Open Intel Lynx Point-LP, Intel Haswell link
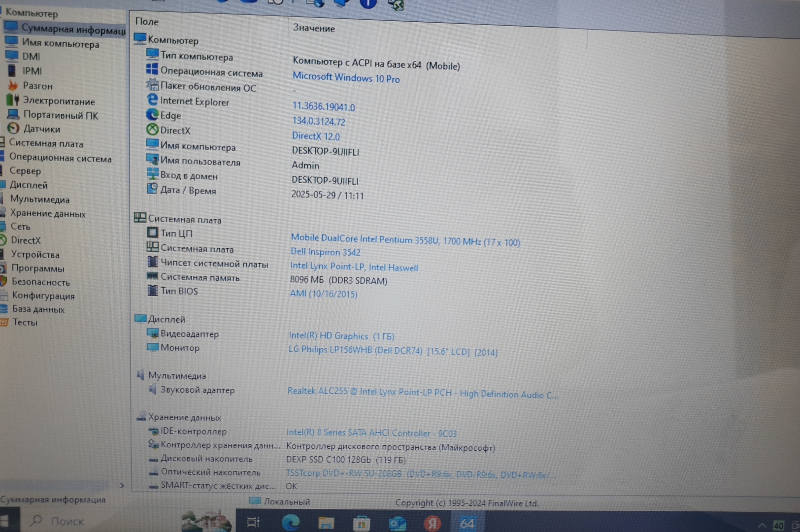 (x=354, y=267)
